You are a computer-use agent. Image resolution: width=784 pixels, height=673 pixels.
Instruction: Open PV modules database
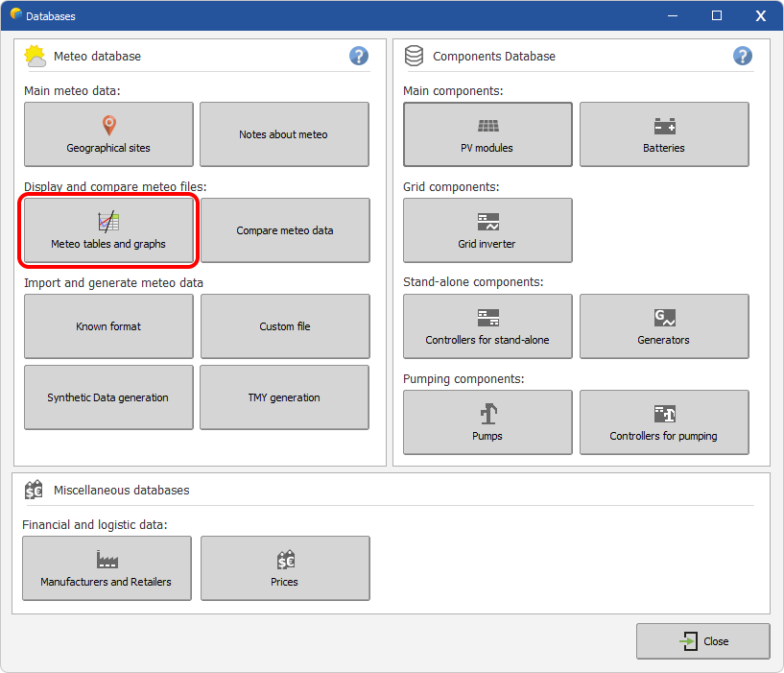coord(487,134)
